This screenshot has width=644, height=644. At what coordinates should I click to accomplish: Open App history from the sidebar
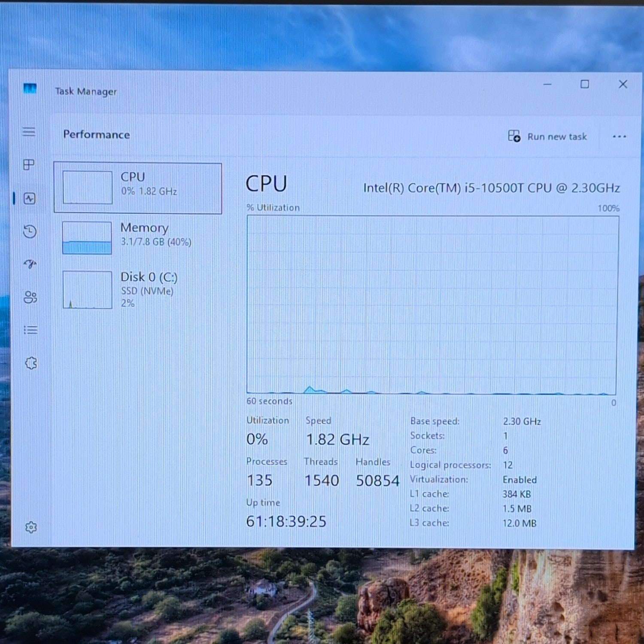tap(30, 231)
